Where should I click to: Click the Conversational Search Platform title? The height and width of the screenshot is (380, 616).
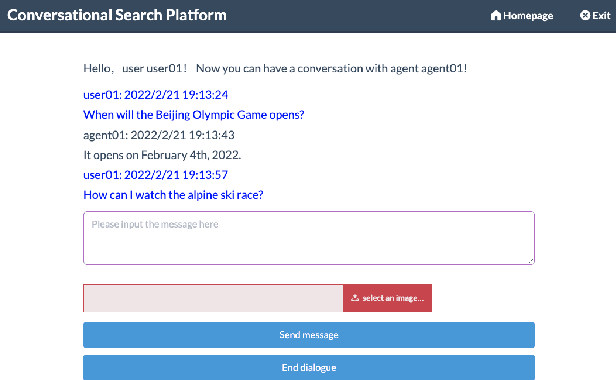[117, 15]
